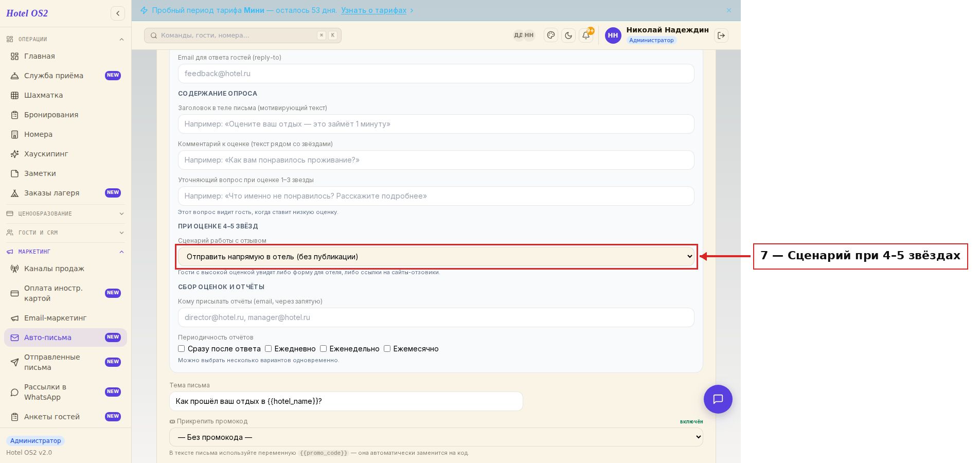
Task: Open the chat support bubble
Action: coord(718,399)
